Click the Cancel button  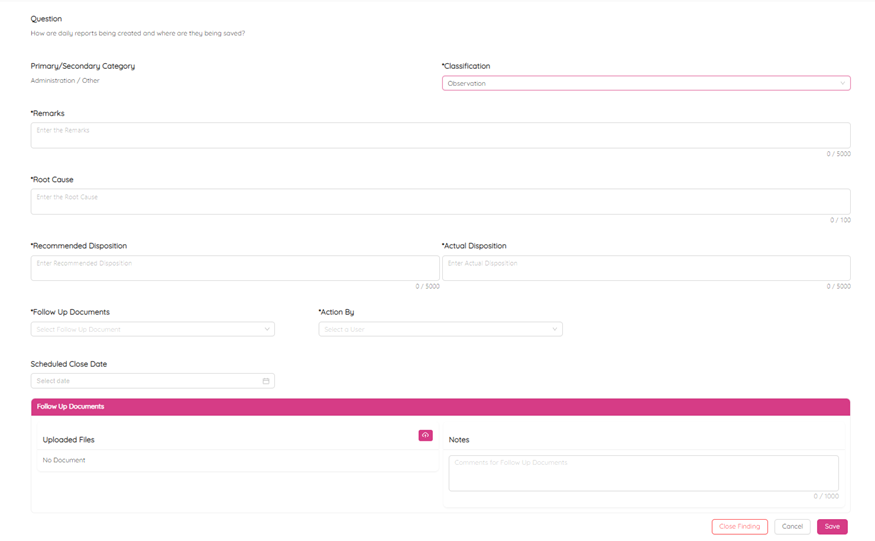click(792, 527)
